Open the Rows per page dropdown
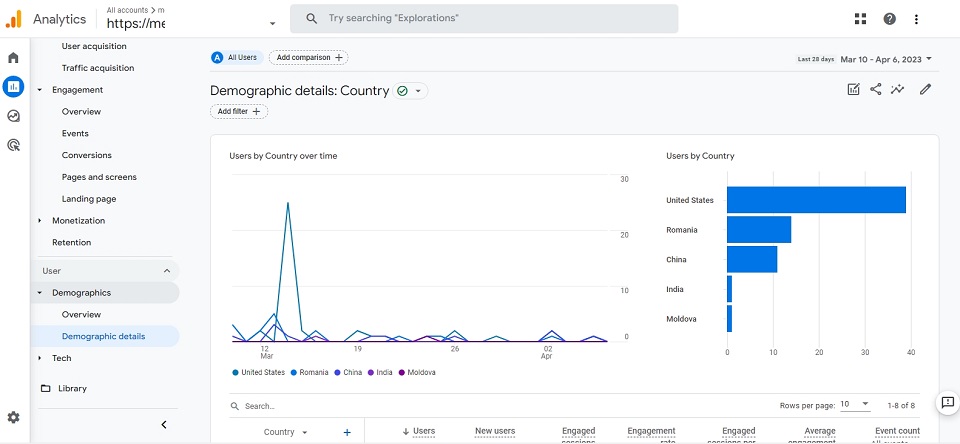 point(855,404)
